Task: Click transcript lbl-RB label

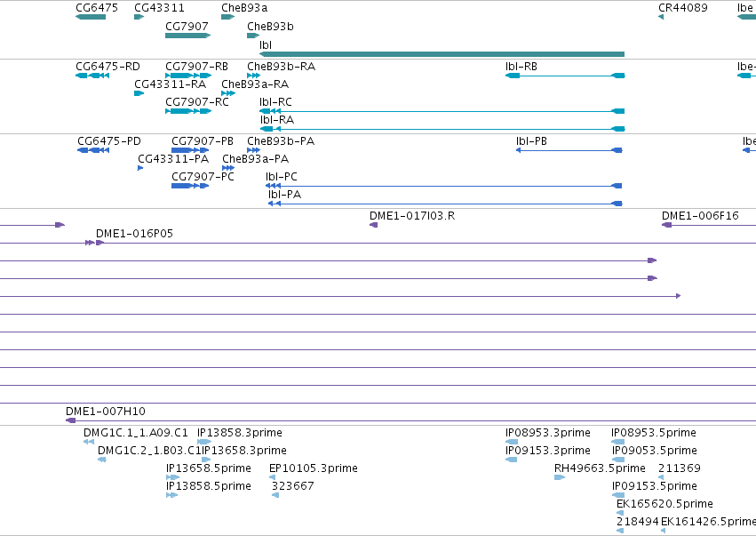Action: tap(521, 66)
